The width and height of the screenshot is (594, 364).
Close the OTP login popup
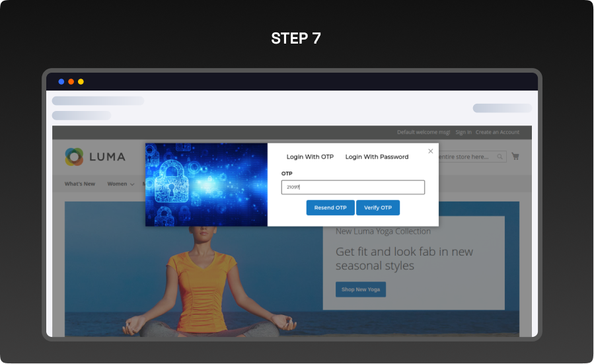point(431,151)
